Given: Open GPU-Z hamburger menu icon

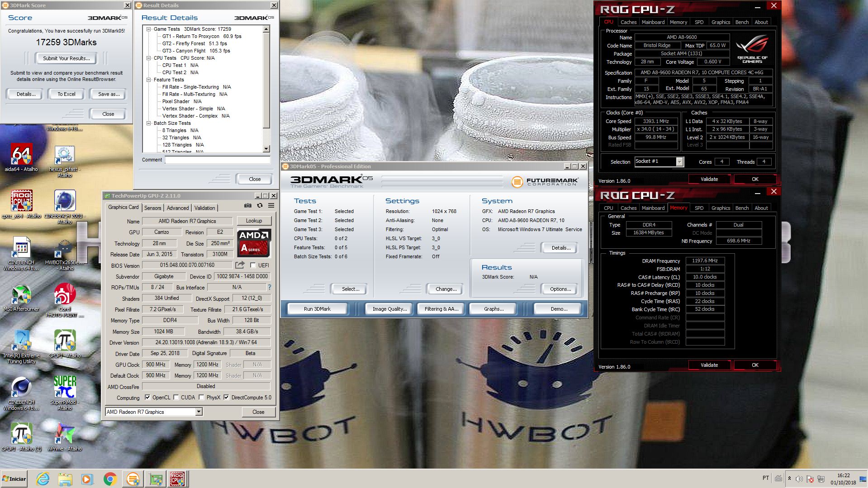Looking at the screenshot, I should pos(271,205).
